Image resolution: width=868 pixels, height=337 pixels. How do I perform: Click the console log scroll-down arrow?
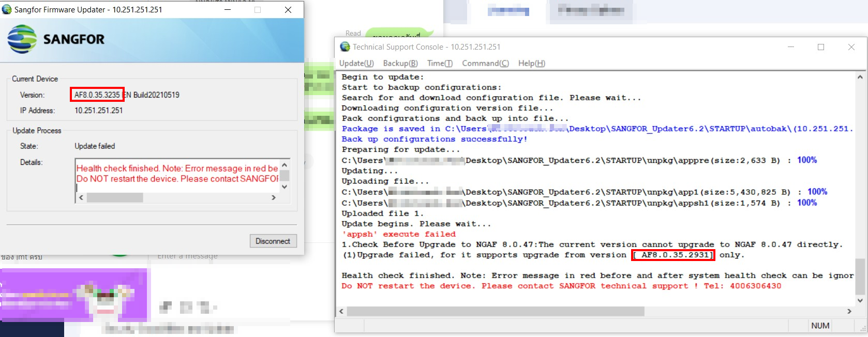pyautogui.click(x=860, y=300)
